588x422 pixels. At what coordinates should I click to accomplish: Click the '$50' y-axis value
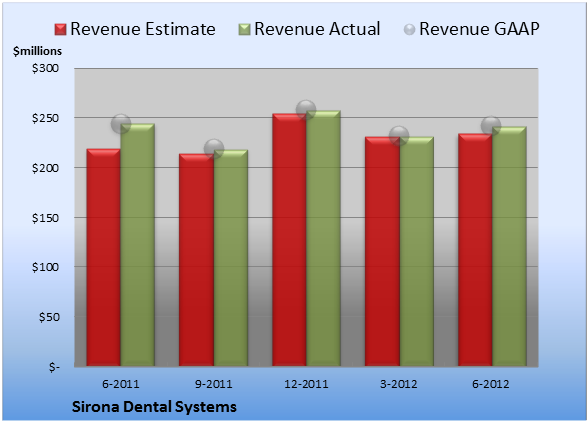[x=49, y=317]
